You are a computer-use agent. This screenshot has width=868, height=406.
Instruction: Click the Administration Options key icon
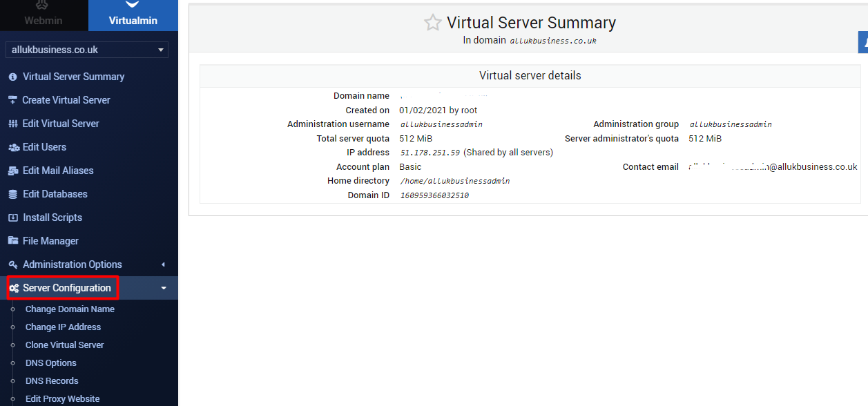[x=12, y=264]
